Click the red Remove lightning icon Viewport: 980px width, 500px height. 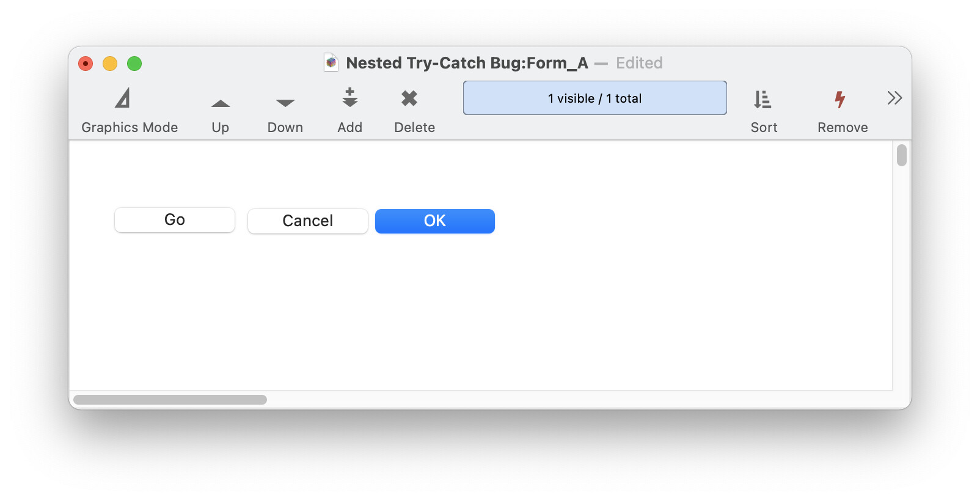(x=841, y=99)
